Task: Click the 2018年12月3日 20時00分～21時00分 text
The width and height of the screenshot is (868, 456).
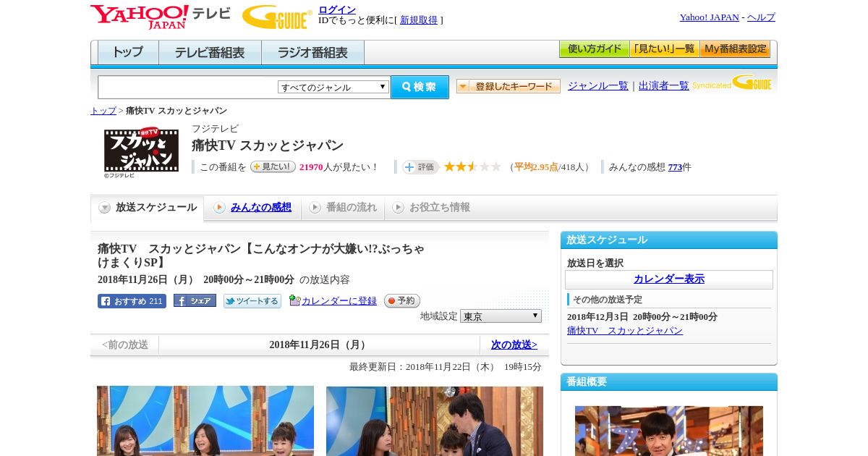Action: 642,317
